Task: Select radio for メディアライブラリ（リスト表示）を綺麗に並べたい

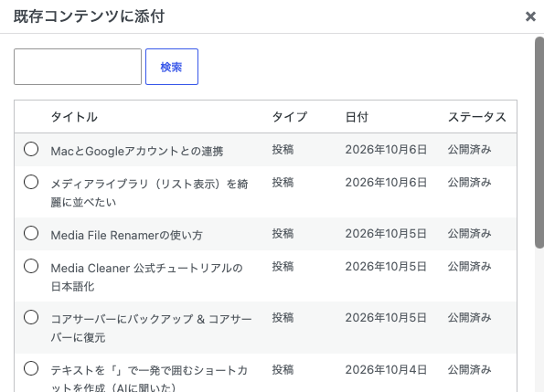Action: (31, 182)
